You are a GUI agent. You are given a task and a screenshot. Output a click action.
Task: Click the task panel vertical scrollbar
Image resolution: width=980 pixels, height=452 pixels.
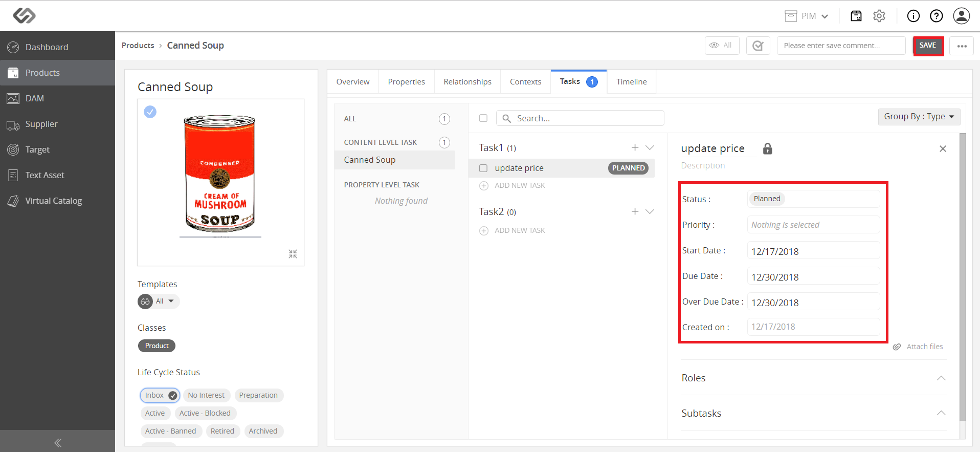tap(963, 276)
